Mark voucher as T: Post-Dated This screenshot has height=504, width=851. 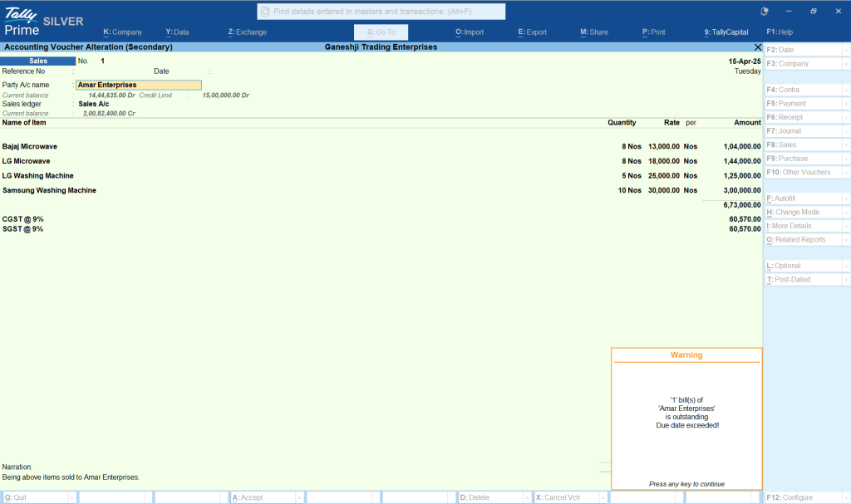point(804,280)
